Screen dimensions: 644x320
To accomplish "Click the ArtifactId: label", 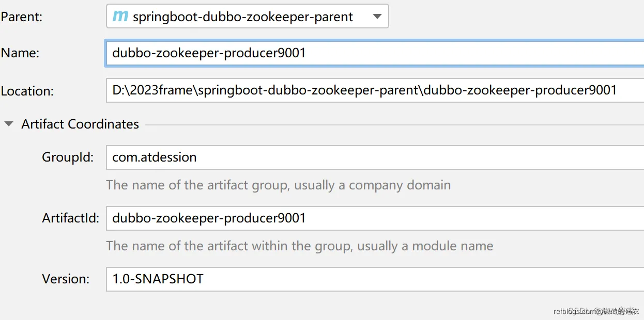I will click(70, 218).
